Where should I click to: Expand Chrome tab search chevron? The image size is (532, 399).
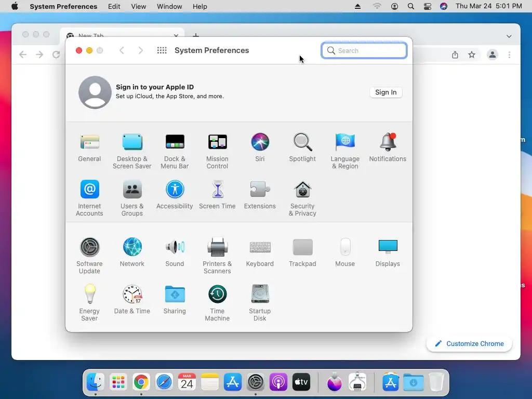(x=509, y=36)
